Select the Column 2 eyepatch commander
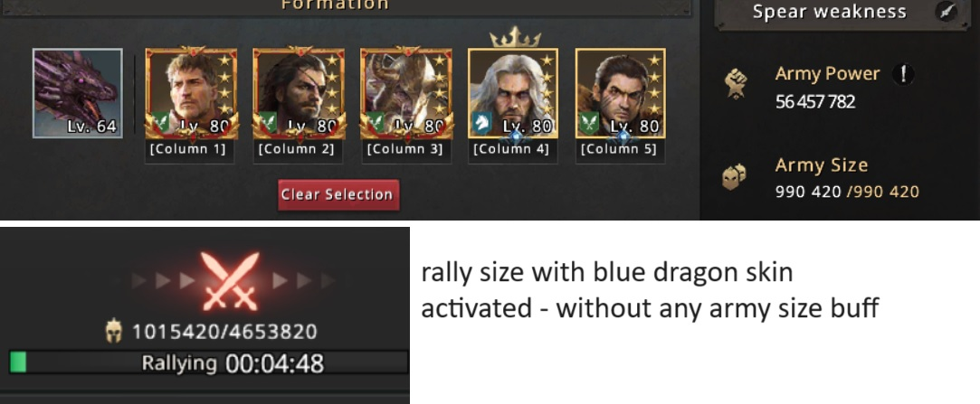Screen dimensions: 980x404 coord(299,93)
